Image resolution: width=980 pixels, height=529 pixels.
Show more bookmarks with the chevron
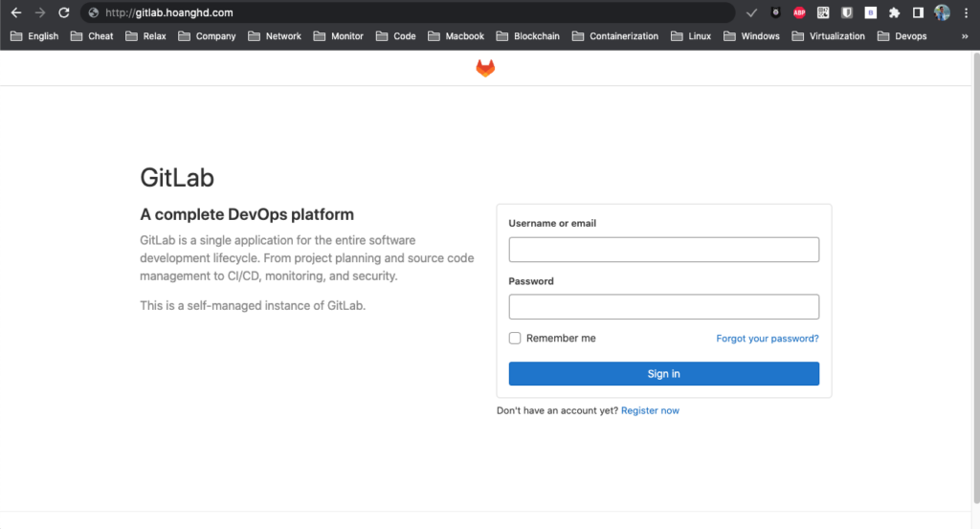click(x=965, y=36)
